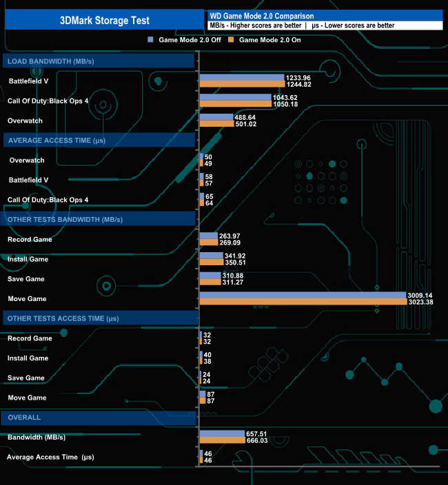Click the value 488.64
Viewport: 448px width, 485px height.
[x=245, y=117]
